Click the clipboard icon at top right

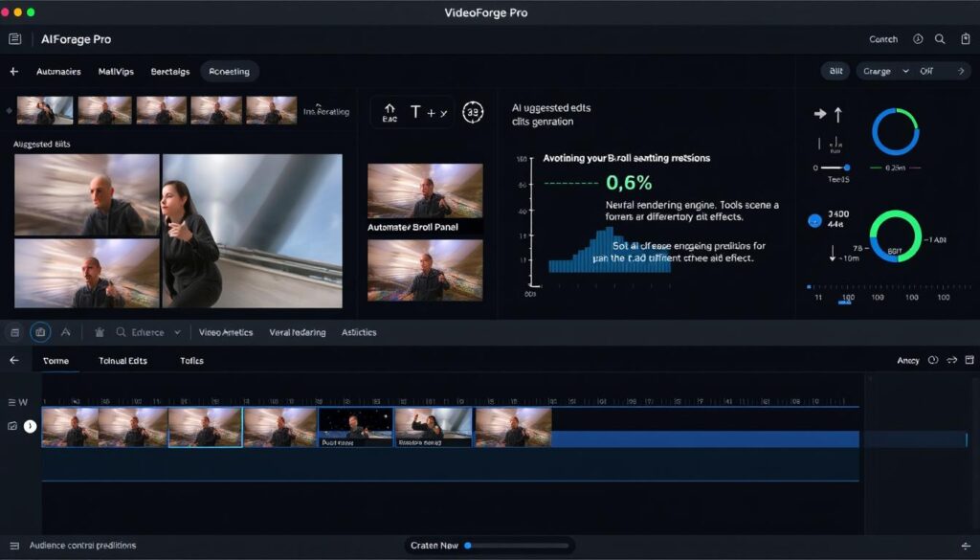pos(965,39)
